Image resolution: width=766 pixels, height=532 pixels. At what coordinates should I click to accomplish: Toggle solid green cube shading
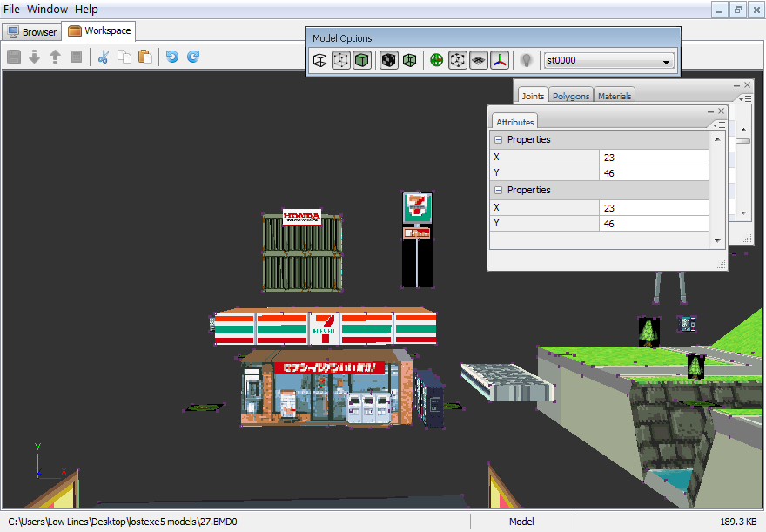point(362,61)
